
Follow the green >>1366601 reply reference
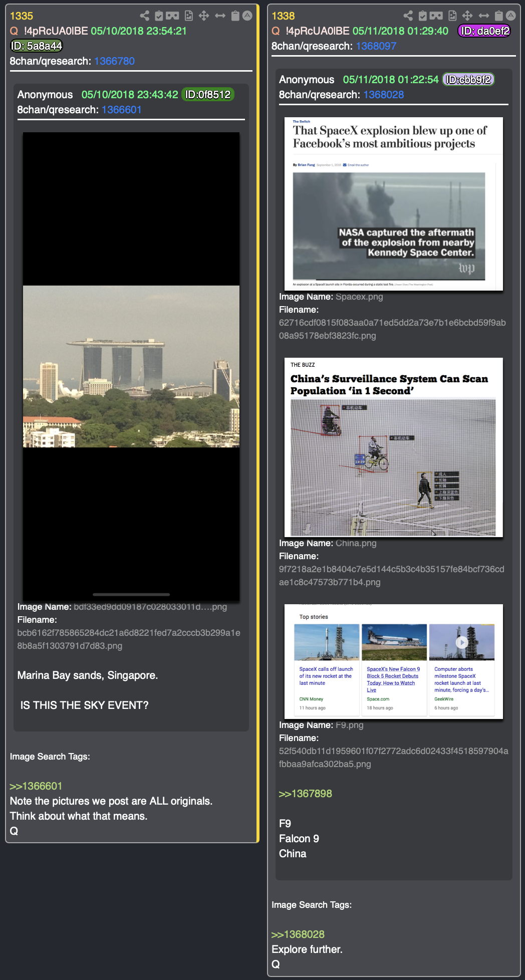pyautogui.click(x=36, y=786)
